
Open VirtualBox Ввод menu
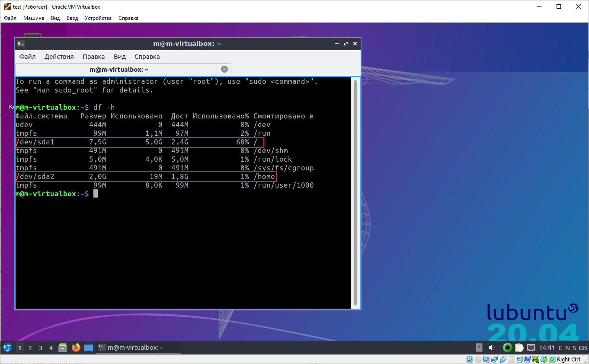pos(72,18)
